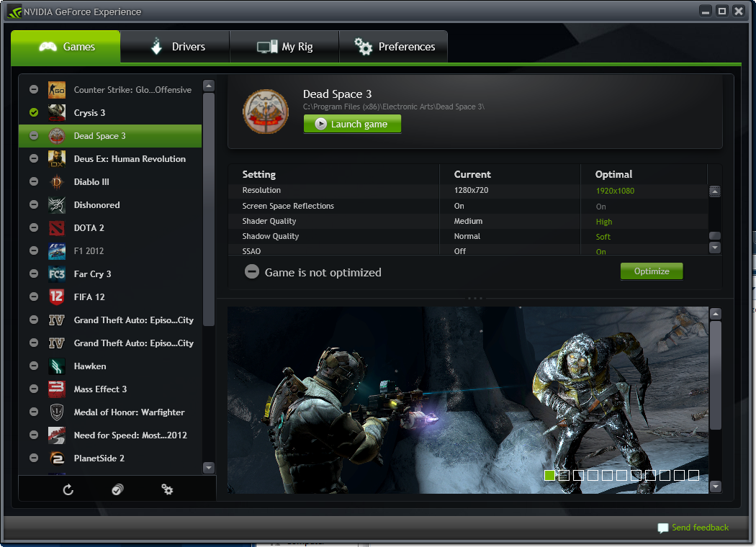Image resolution: width=756 pixels, height=547 pixels.
Task: Select Deus Ex: Human Revolution in list
Action: point(110,158)
